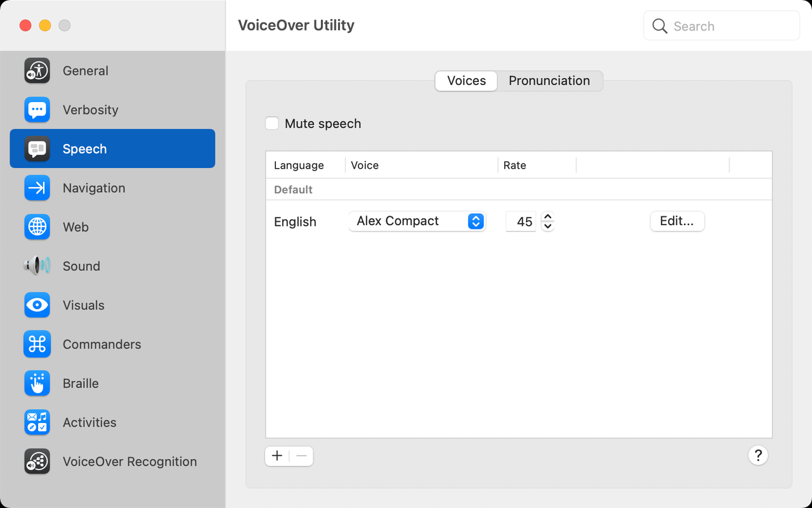Image resolution: width=812 pixels, height=508 pixels.
Task: Click the Activities icon
Action: tap(37, 422)
